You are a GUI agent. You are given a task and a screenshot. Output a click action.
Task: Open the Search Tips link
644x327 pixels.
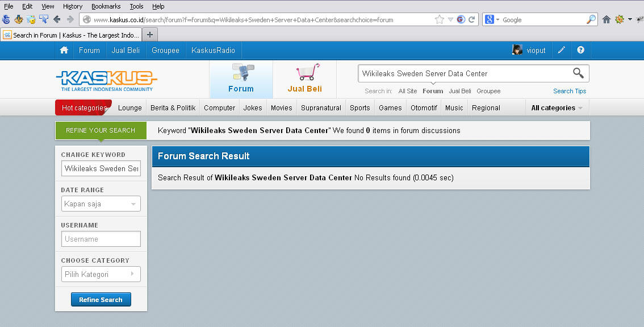(569, 91)
